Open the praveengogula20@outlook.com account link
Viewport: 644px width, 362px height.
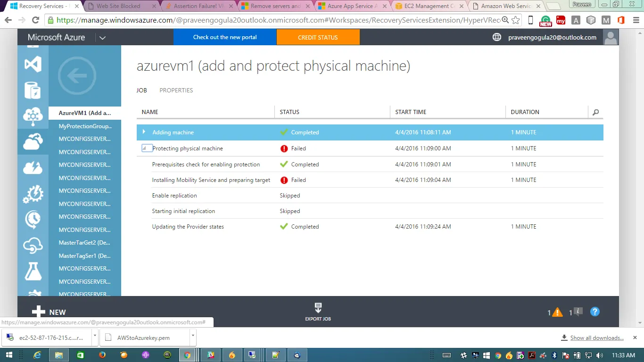click(x=552, y=38)
